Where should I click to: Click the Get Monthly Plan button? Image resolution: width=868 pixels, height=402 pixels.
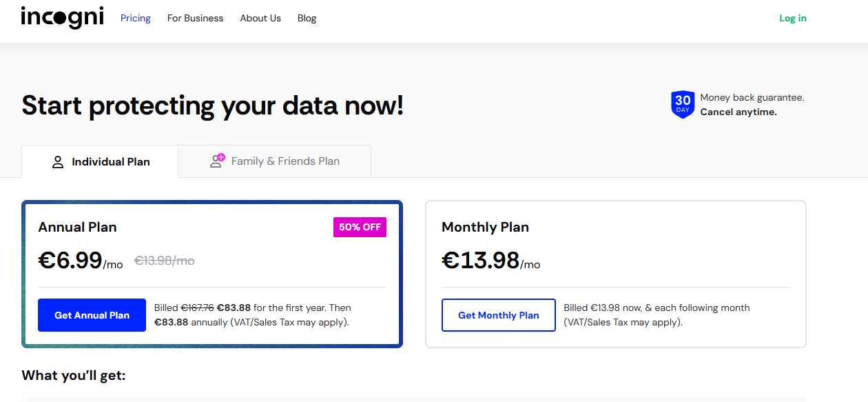(x=498, y=314)
